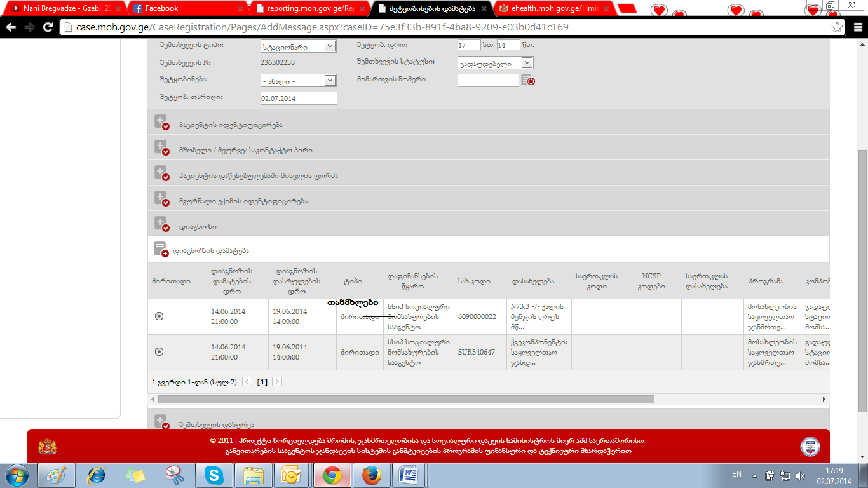Launch Firefox from the taskbar
Image resolution: width=868 pixels, height=488 pixels.
pyautogui.click(x=370, y=475)
